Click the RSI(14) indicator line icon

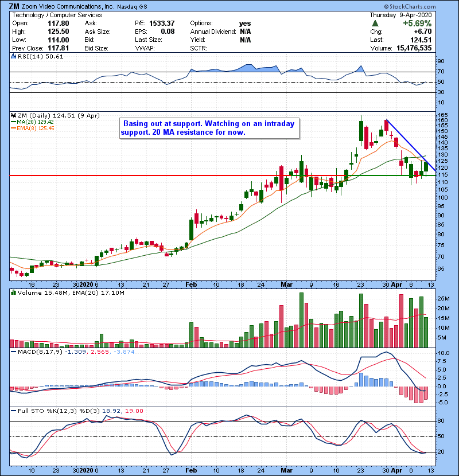13,56
